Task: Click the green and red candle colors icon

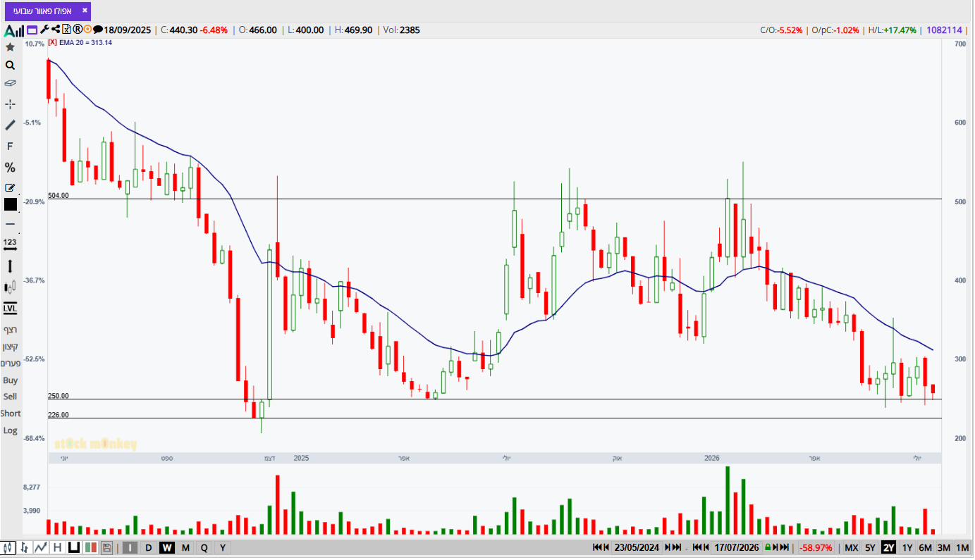Action: (x=90, y=547)
